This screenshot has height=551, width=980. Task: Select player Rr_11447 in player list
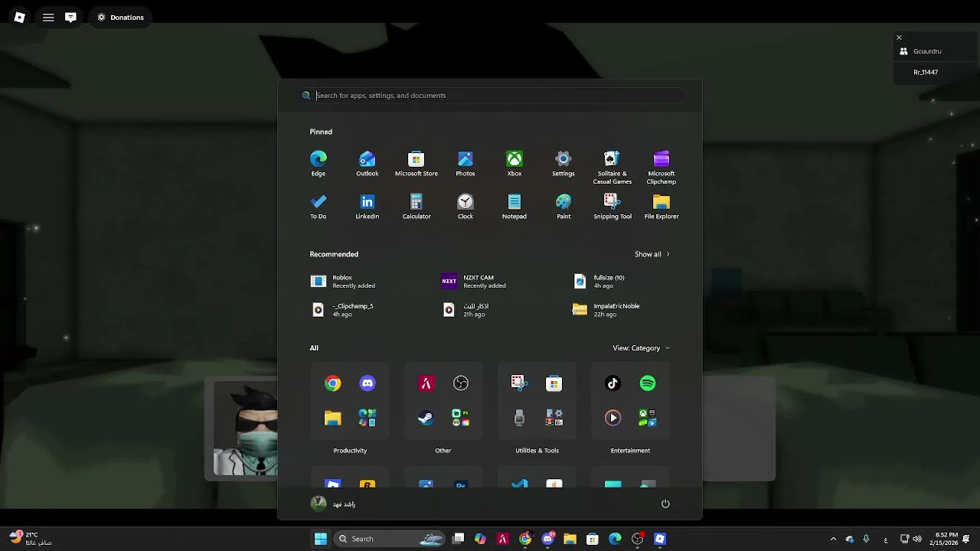[x=926, y=72]
